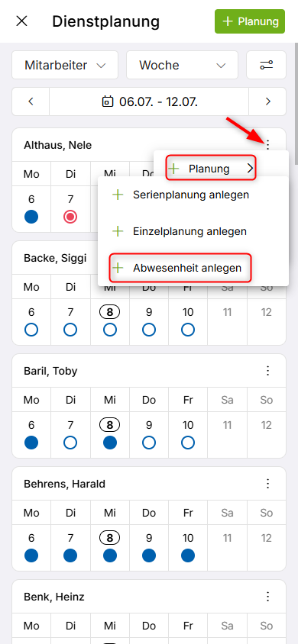298x644 pixels.
Task: Open three-dot menu for Althaus, Nele
Action: 268,144
